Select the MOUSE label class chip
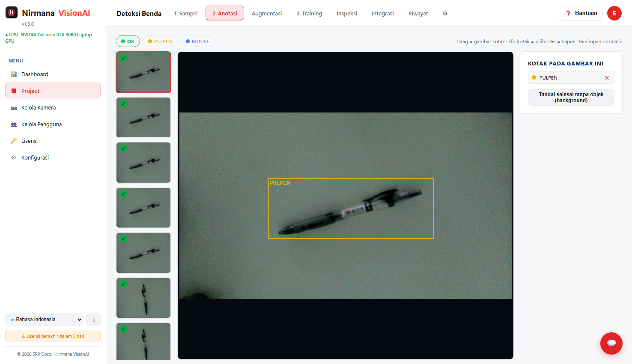The image size is (632, 364). 197,41
